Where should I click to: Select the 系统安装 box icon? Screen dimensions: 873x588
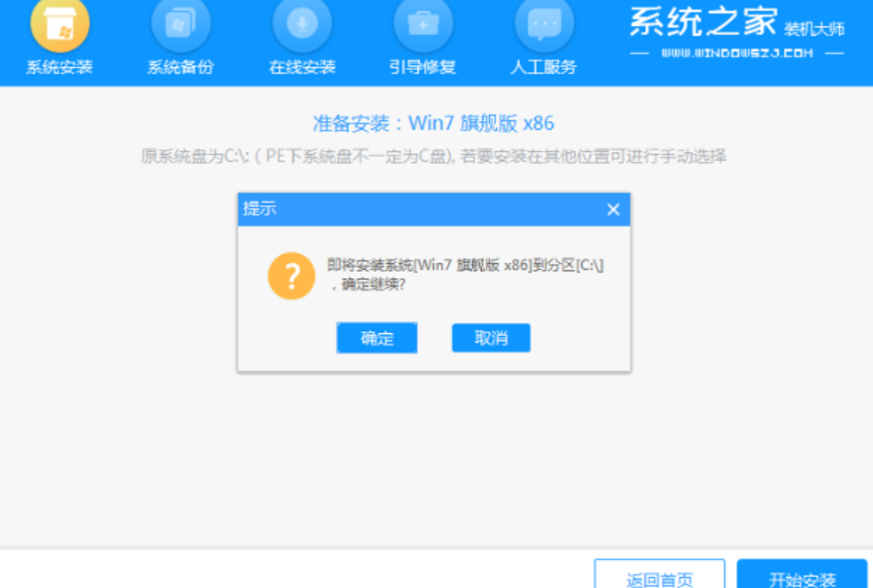coord(60,24)
